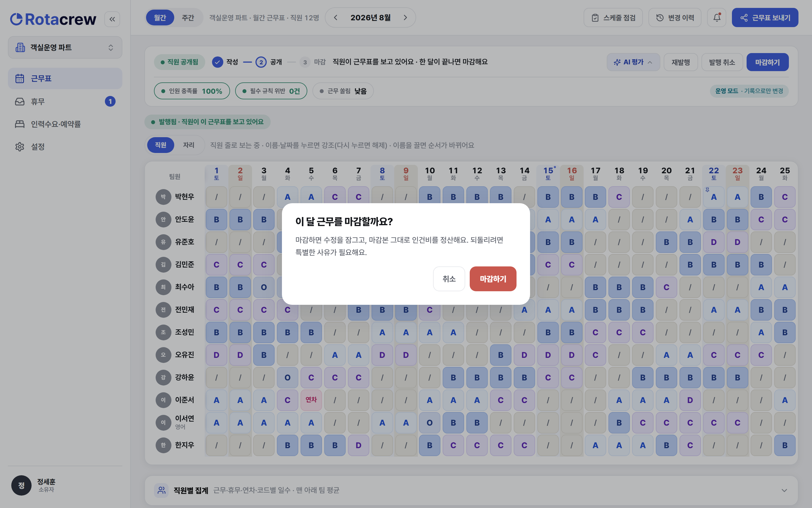Click 재발행 button
This screenshot has height=508, width=812.
tap(680, 62)
